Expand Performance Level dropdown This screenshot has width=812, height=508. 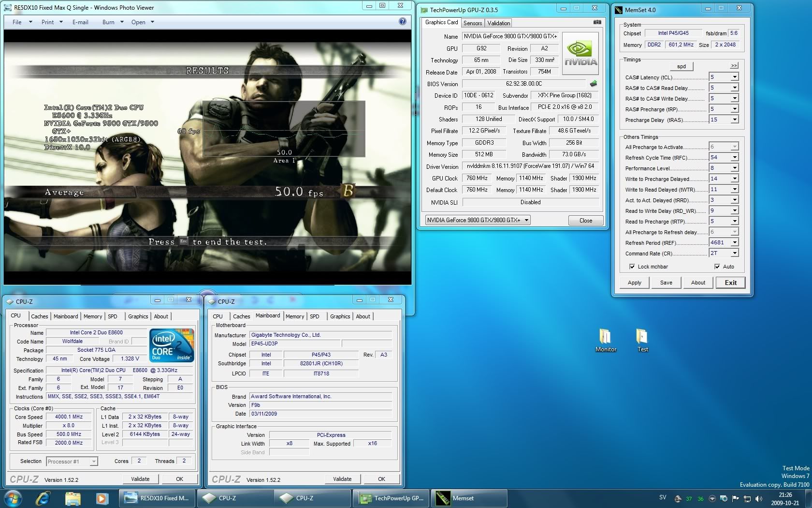tap(735, 168)
